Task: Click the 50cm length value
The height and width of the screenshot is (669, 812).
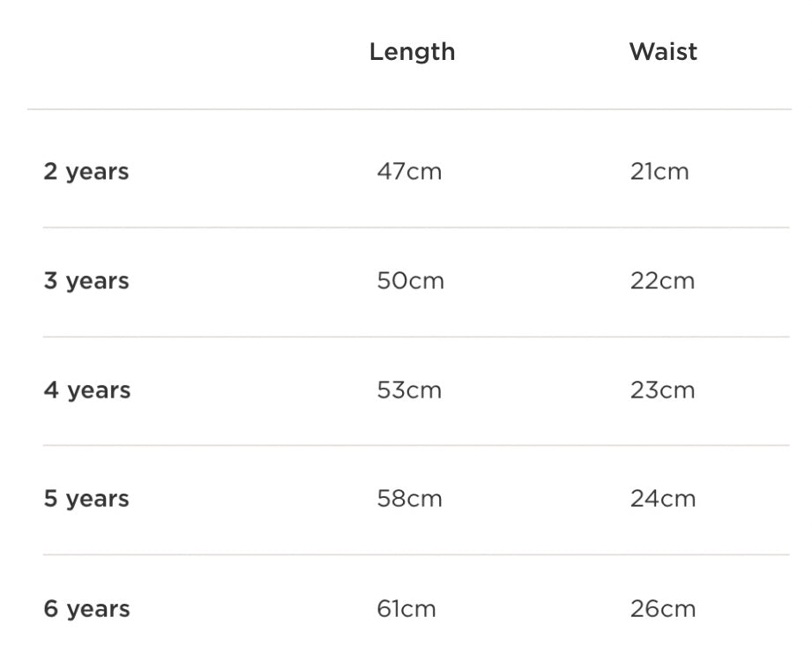Action: pos(410,281)
